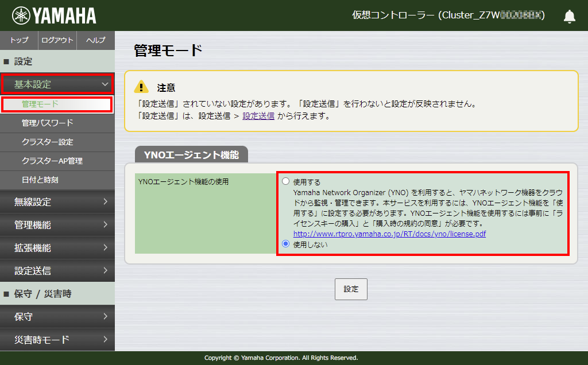Open 管理パスワード in sidebar
Screen dimensions: 588x365
click(x=47, y=123)
